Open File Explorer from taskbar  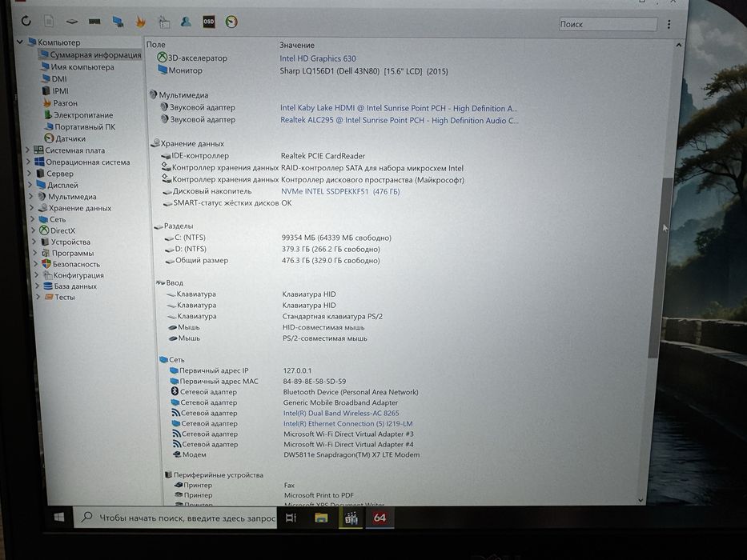322,518
